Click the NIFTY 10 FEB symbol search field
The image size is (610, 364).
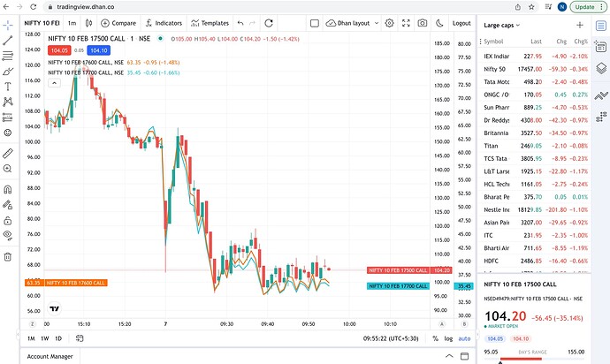42,23
